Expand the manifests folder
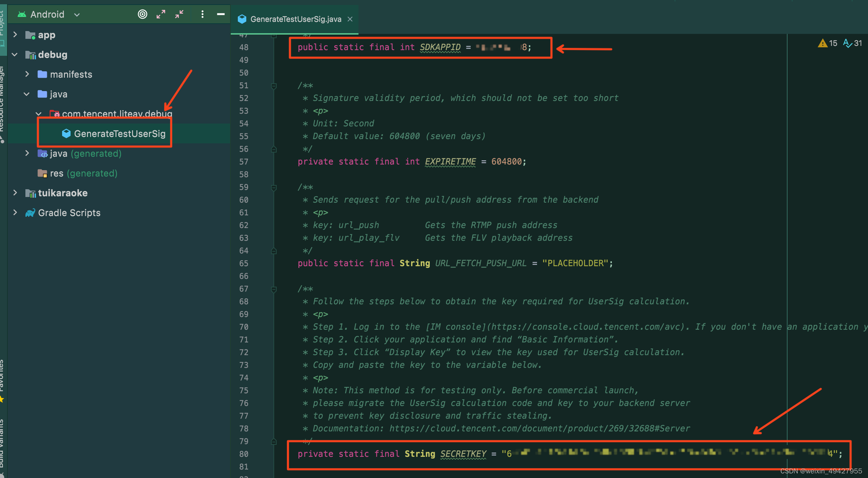The image size is (868, 478). [27, 74]
